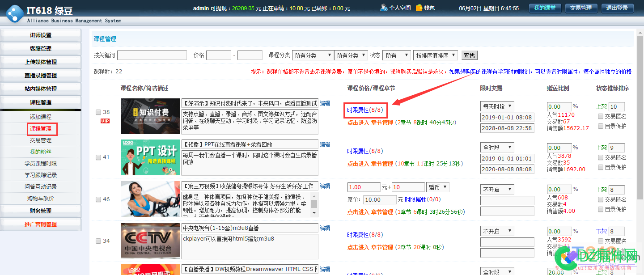The image size is (644, 275).
Task: Enable 目录保护 for course 41
Action: pyautogui.click(x=601, y=167)
